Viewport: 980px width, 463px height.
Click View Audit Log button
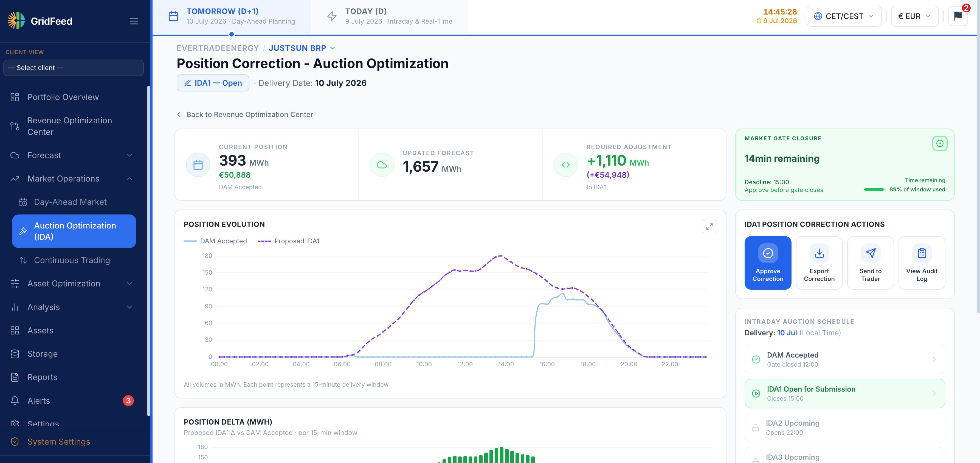point(922,263)
